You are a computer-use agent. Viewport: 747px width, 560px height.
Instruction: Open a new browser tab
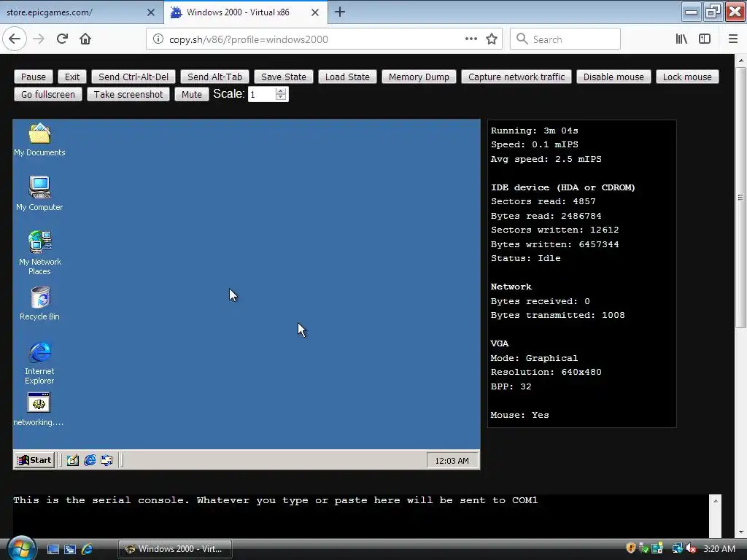click(340, 12)
